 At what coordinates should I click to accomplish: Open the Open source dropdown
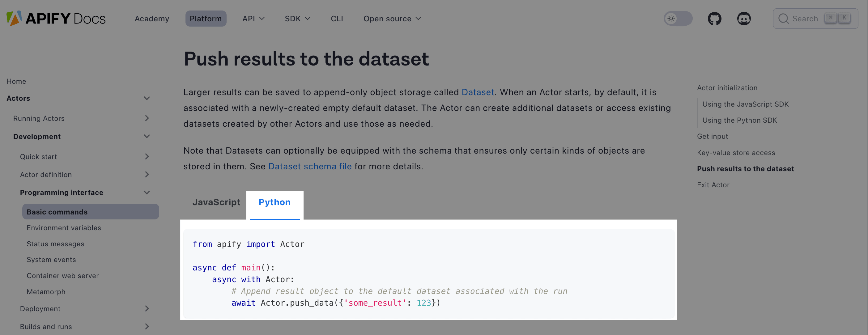392,19
